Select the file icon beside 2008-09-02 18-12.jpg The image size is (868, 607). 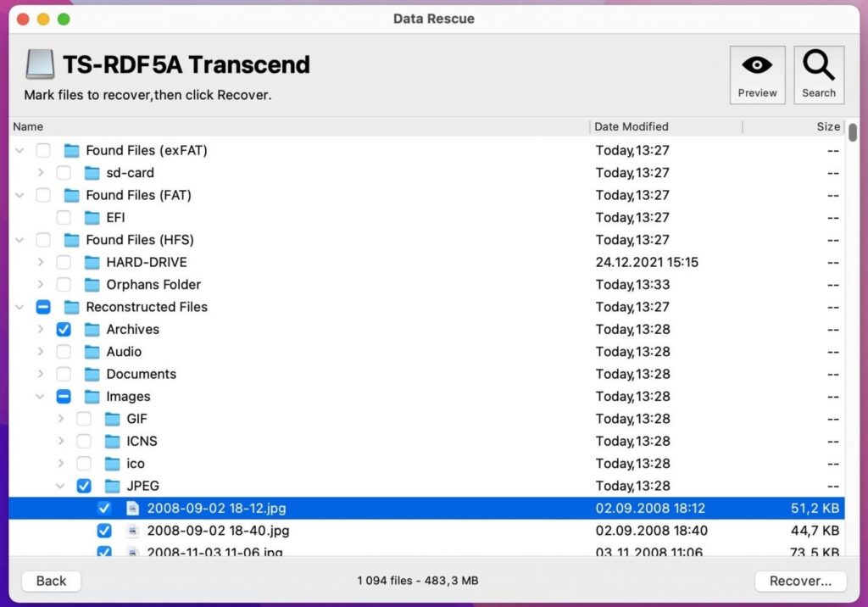[132, 508]
